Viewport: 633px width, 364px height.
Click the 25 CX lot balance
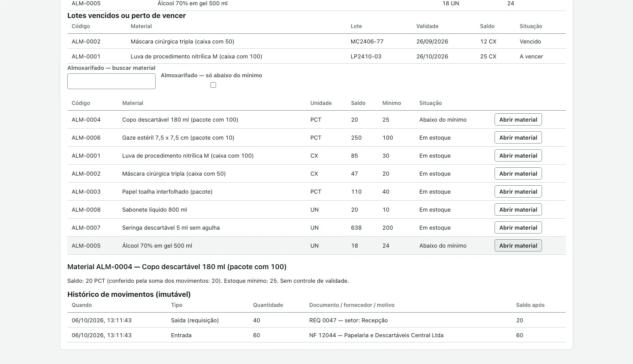click(x=488, y=57)
